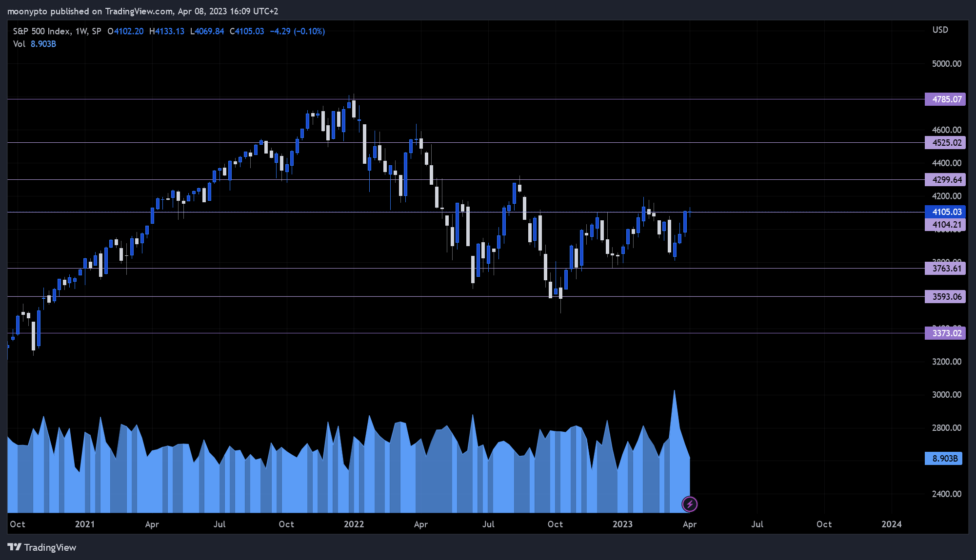The image size is (976, 560).
Task: Click the published by moonypto header text
Action: point(143,11)
